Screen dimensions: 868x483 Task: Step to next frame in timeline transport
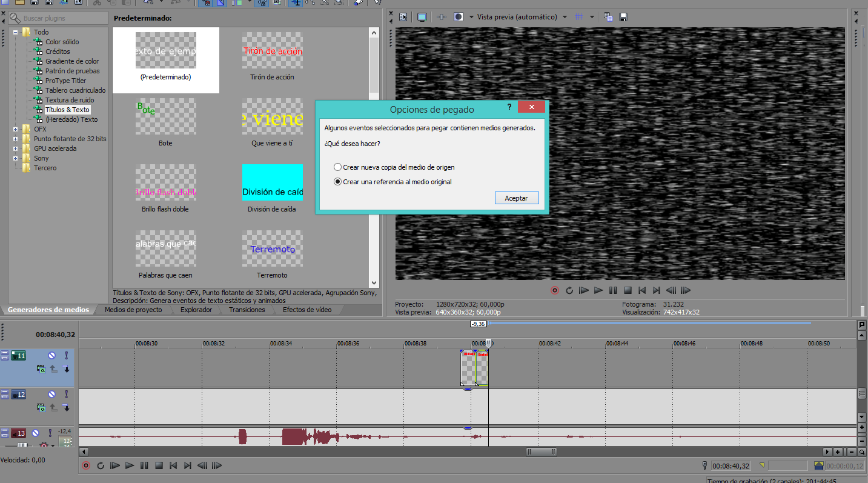[x=217, y=465]
